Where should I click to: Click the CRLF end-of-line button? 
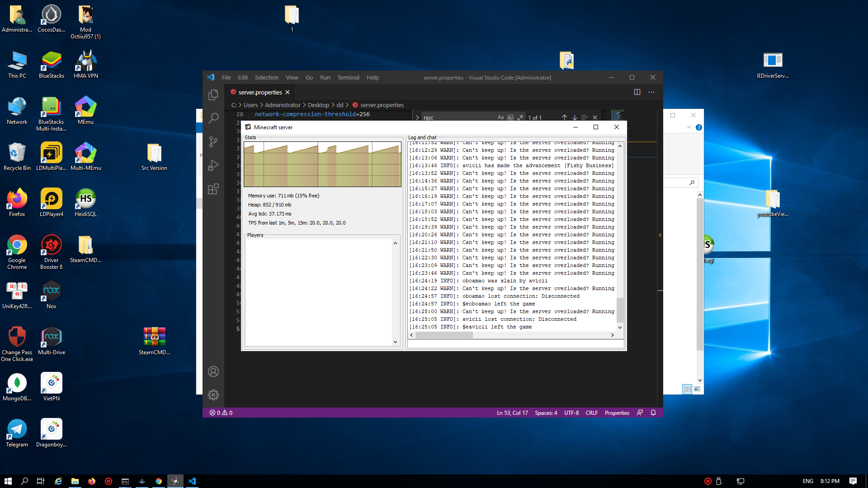point(591,413)
